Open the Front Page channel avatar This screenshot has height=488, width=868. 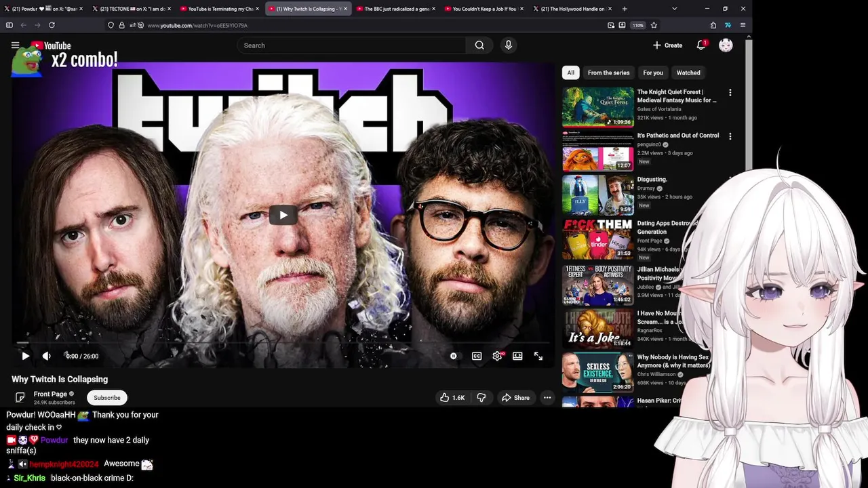(x=20, y=397)
